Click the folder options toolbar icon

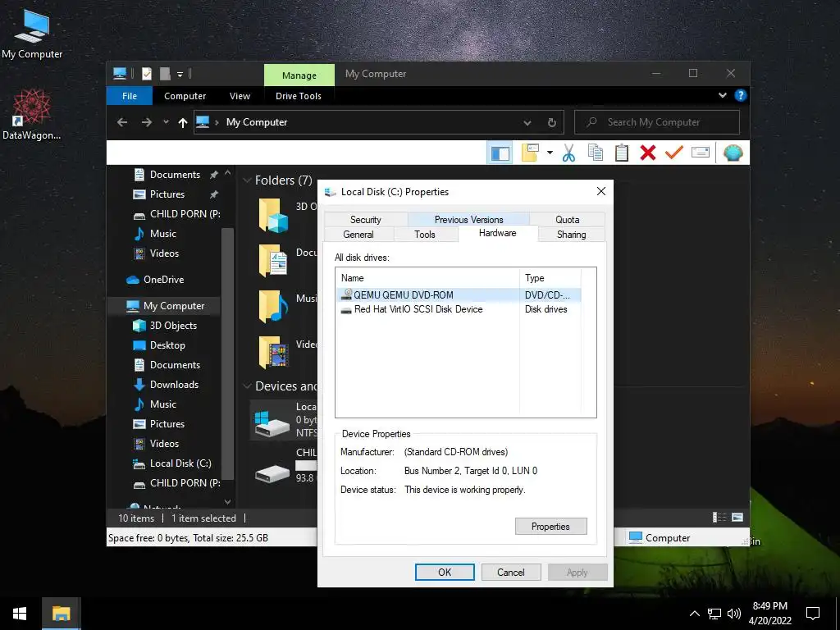tap(531, 153)
